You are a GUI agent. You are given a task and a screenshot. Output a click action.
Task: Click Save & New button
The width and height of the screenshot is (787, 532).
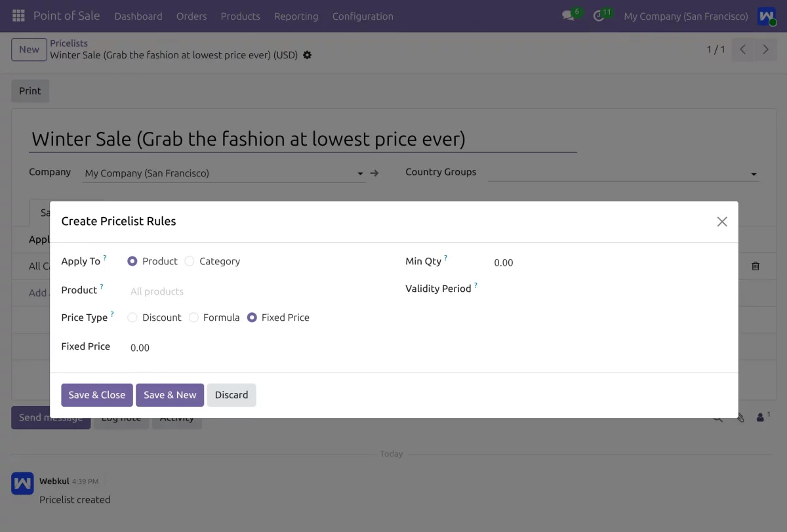170,395
